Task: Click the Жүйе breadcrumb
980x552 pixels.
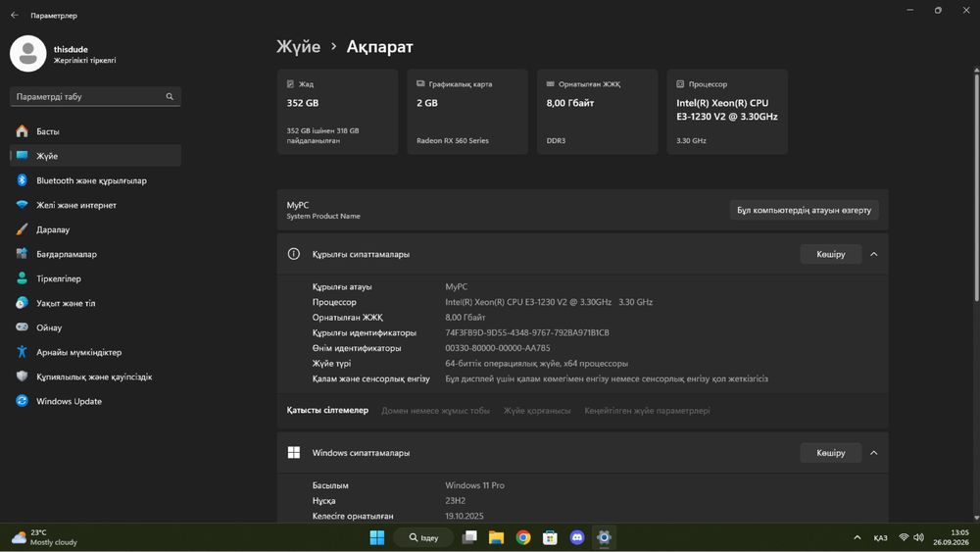Action: [x=298, y=47]
